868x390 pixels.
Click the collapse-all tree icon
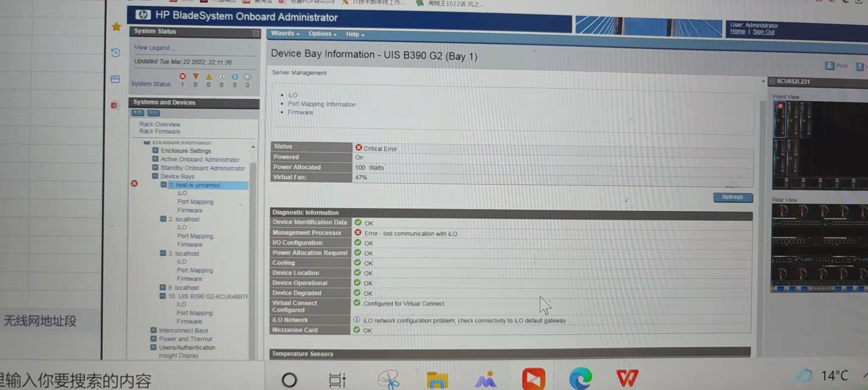click(153, 113)
